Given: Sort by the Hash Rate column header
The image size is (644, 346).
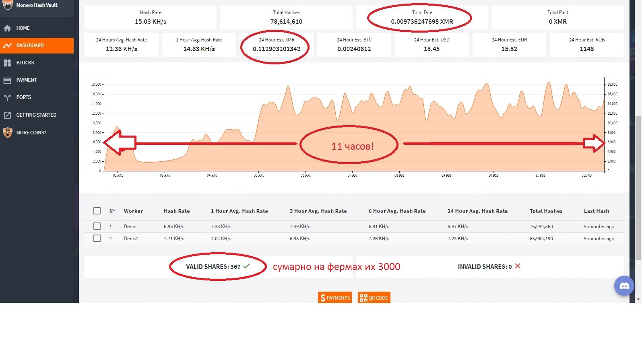Looking at the screenshot, I should pos(176,211).
